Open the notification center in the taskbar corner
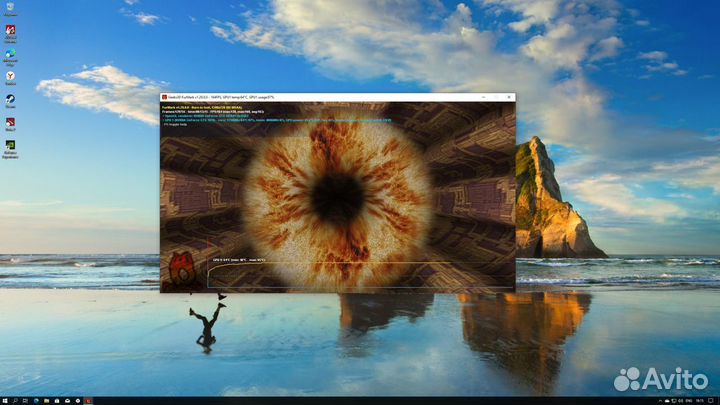The width and height of the screenshot is (720, 405). point(712,400)
